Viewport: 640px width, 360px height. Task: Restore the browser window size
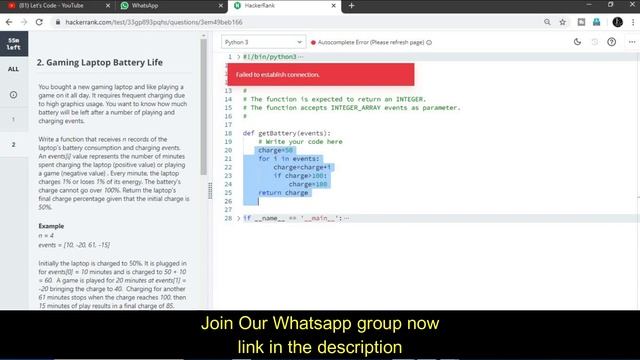coord(610,5)
